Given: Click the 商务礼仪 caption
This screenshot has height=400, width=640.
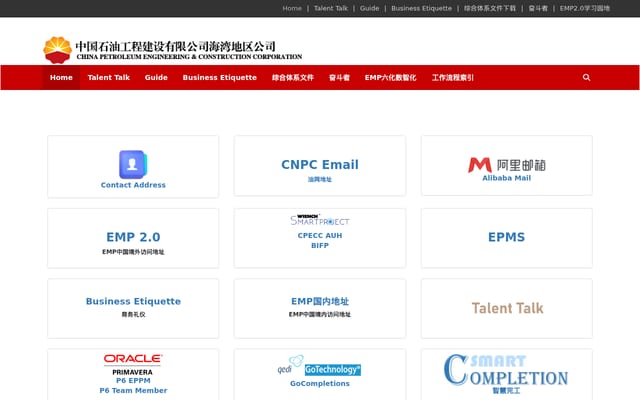Looking at the screenshot, I should tap(133, 314).
